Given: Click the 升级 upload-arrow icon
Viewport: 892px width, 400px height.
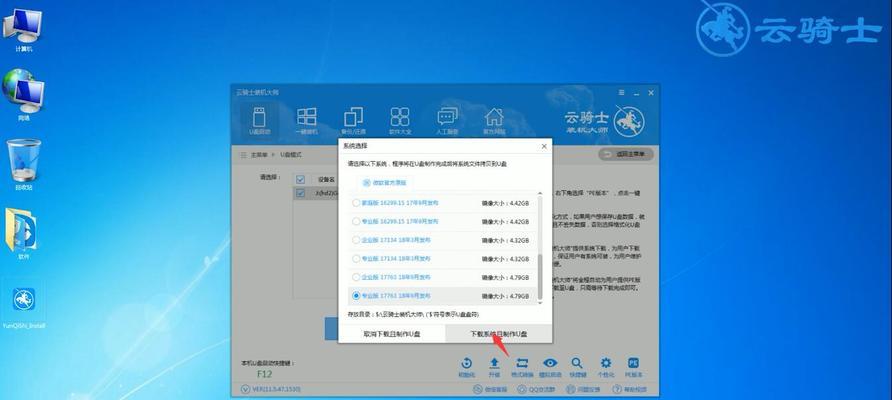Looking at the screenshot, I should 494,367.
